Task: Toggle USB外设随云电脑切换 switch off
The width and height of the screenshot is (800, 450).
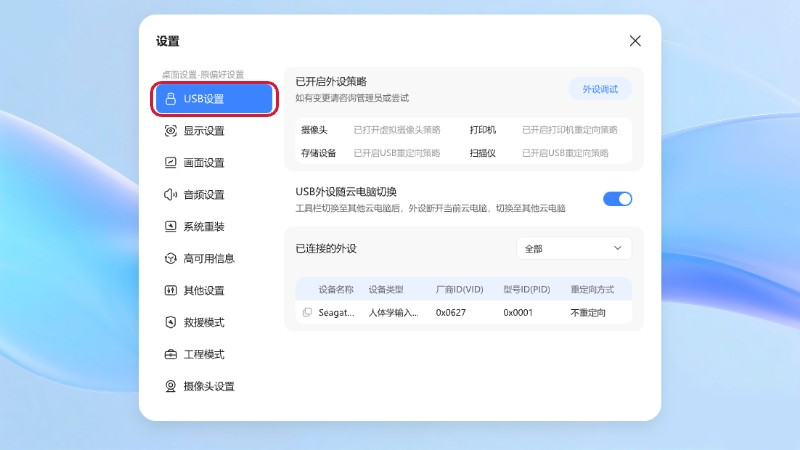Action: pyautogui.click(x=617, y=199)
